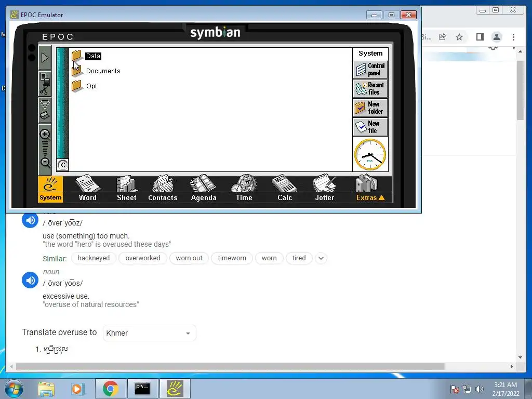Open the Khmer translation language dropdown
The image size is (532, 399).
(x=149, y=333)
